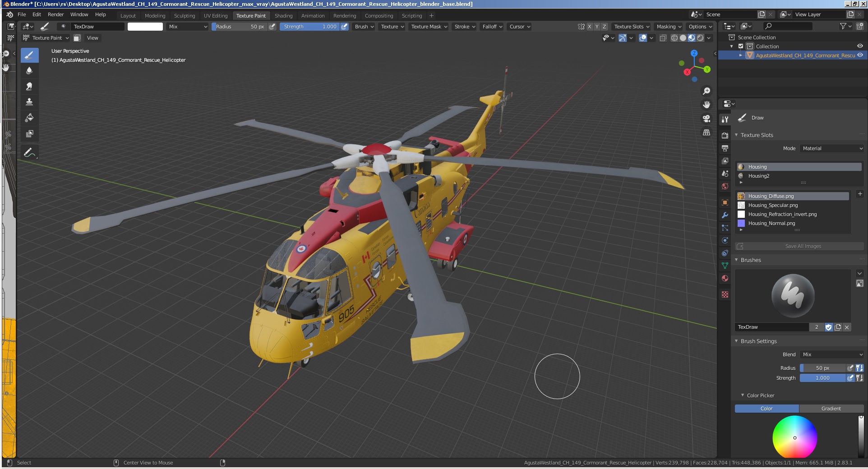Click the Blender logo menu icon
The height and width of the screenshot is (469, 868).
tap(9, 15)
